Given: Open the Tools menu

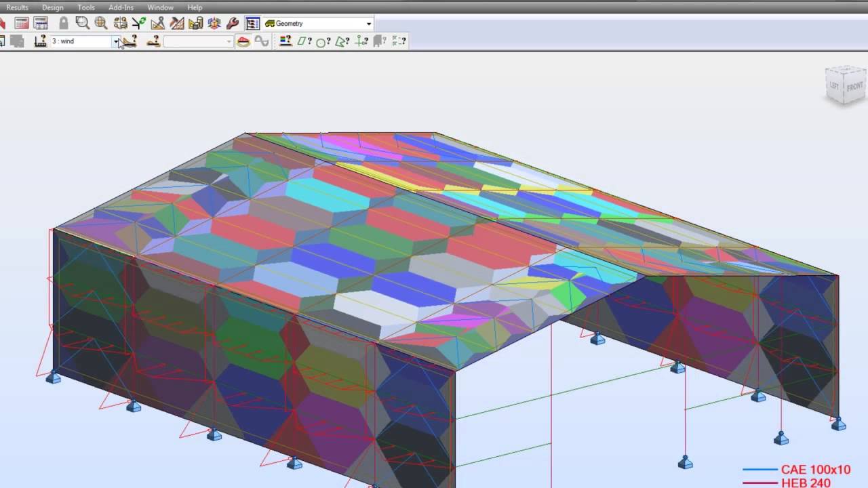Looking at the screenshot, I should pyautogui.click(x=86, y=7).
